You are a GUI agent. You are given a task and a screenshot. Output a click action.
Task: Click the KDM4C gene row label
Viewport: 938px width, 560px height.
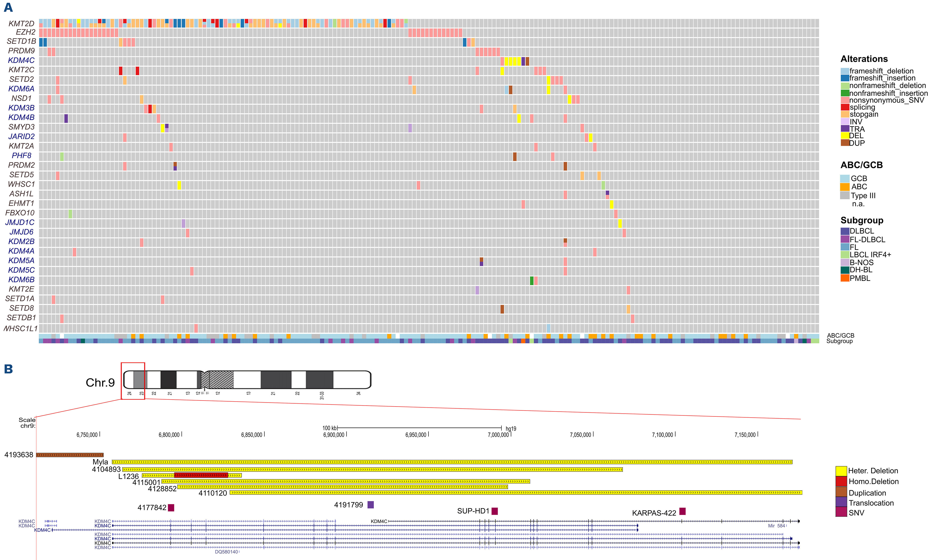pos(21,60)
